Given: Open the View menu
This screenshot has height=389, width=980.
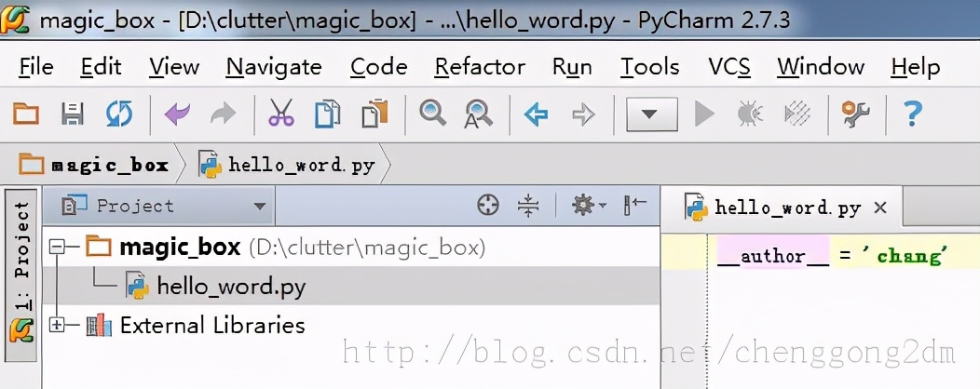Looking at the screenshot, I should coord(174,67).
